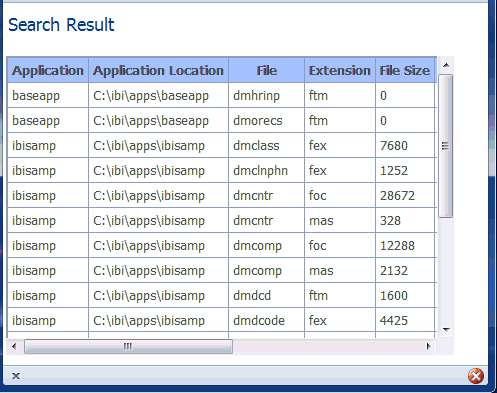Click the dmorecs file cell
This screenshot has height=393, width=497.
tap(266, 120)
